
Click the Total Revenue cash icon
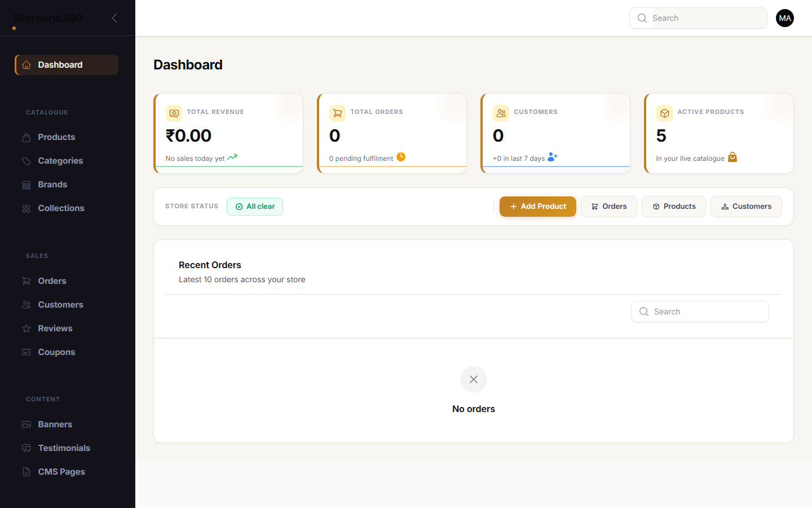(174, 113)
